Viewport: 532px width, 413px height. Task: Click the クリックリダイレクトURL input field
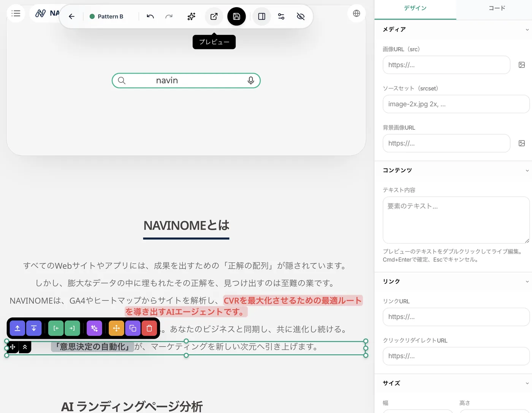pos(456,356)
